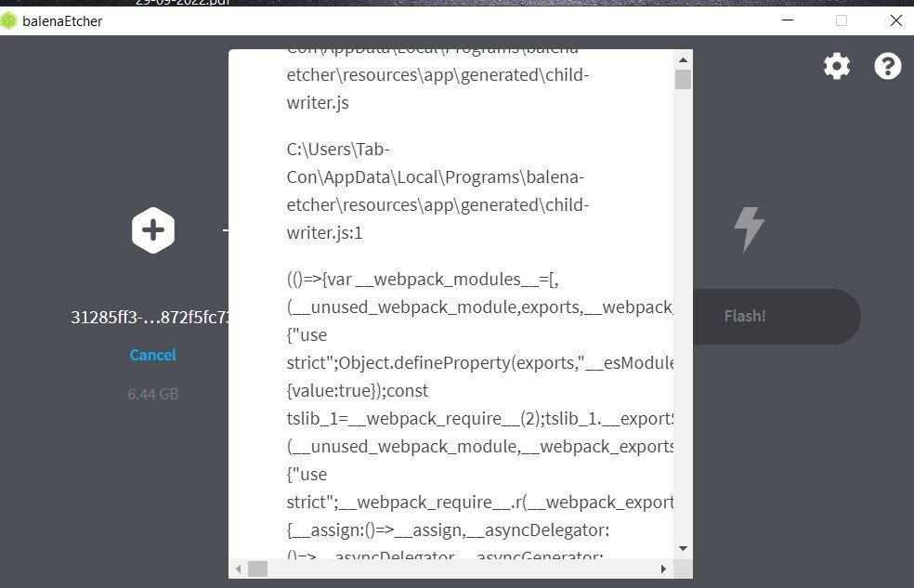The height and width of the screenshot is (588, 914).
Task: Click the line starting "(()=>{var __webpack_modules__"
Action: pyautogui.click(x=423, y=280)
